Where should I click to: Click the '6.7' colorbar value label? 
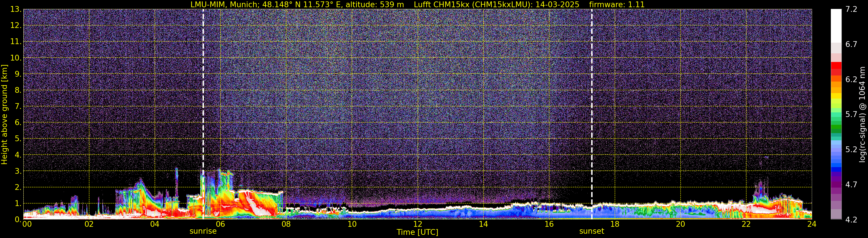pyautogui.click(x=852, y=44)
